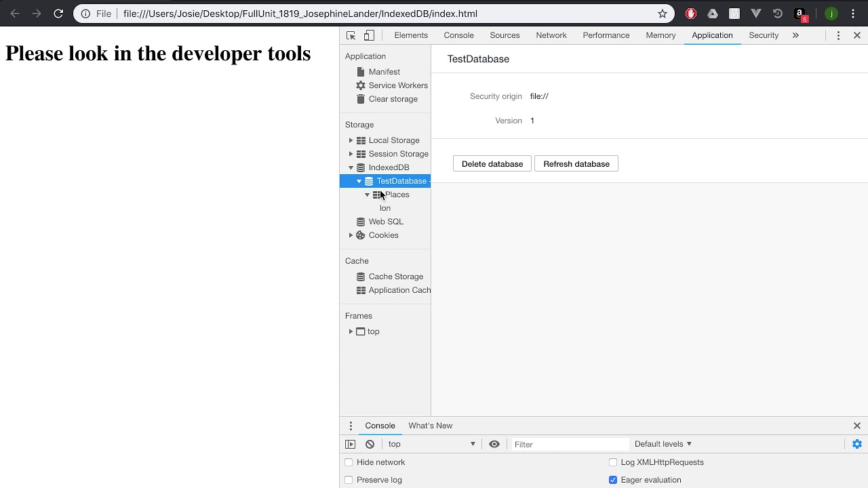Open the green profile avatar
The height and width of the screenshot is (488, 868).
tap(831, 14)
